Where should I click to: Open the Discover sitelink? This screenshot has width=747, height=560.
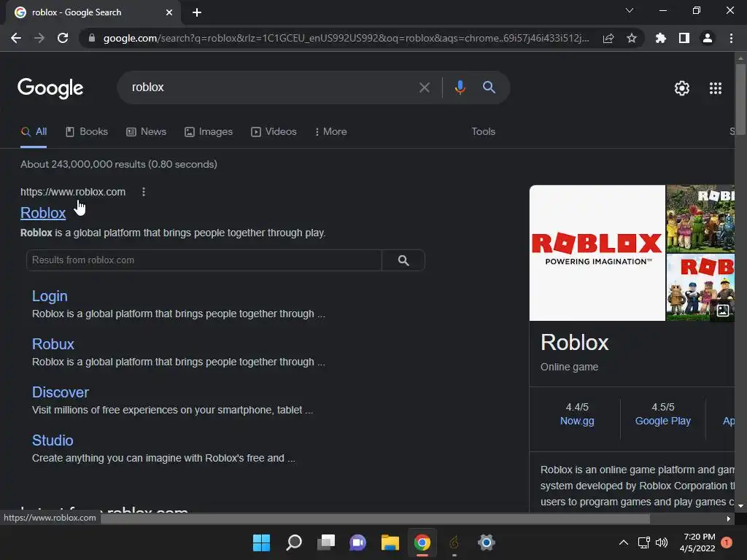click(61, 392)
